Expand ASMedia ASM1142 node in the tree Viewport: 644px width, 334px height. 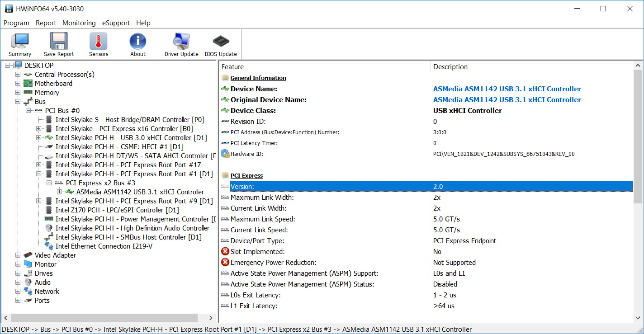click(59, 192)
